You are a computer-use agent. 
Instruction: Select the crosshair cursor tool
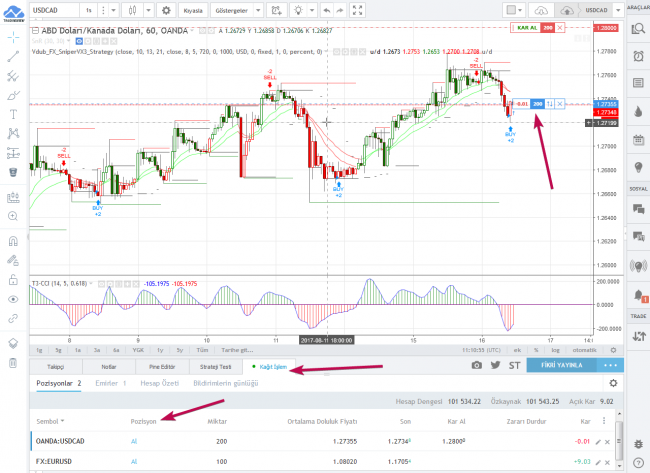click(x=13, y=37)
